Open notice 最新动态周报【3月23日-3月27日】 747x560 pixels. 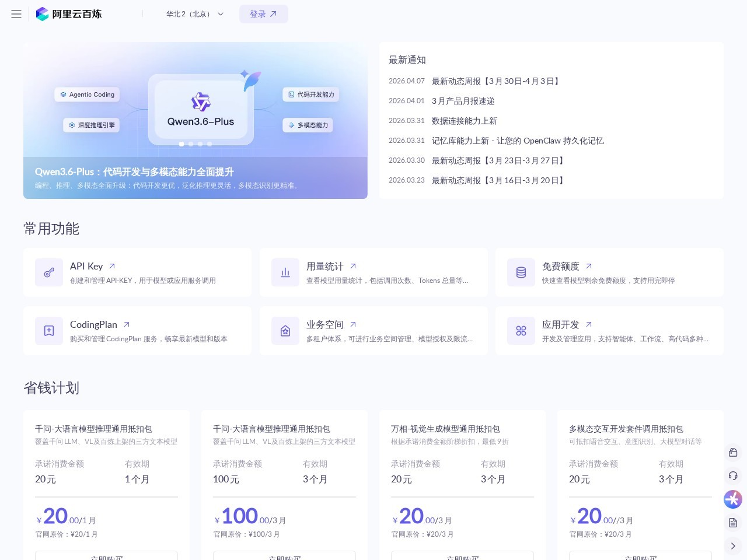[499, 160]
